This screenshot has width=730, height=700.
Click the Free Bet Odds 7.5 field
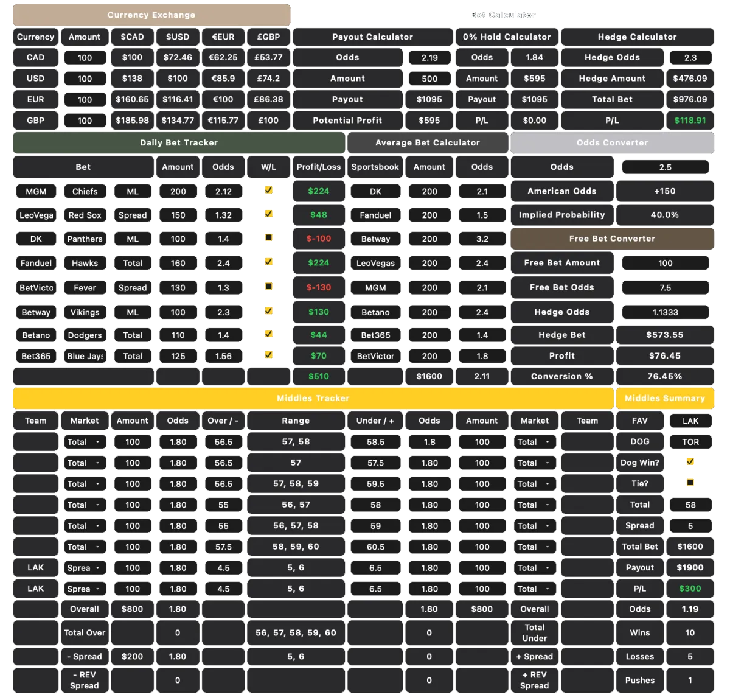tap(665, 287)
